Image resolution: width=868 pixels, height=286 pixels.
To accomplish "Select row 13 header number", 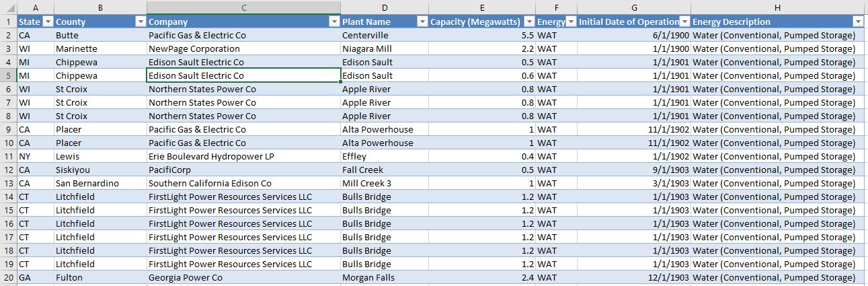I will coord(8,183).
